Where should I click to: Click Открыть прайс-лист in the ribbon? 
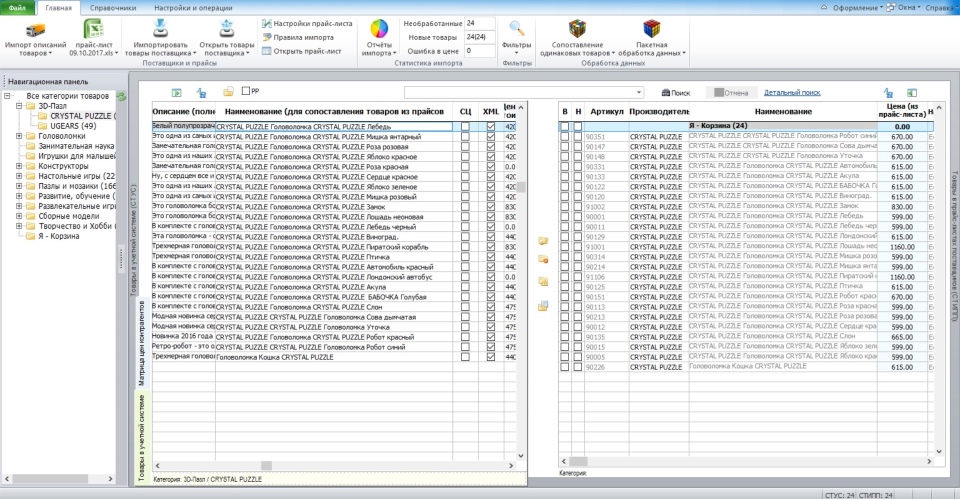point(302,51)
